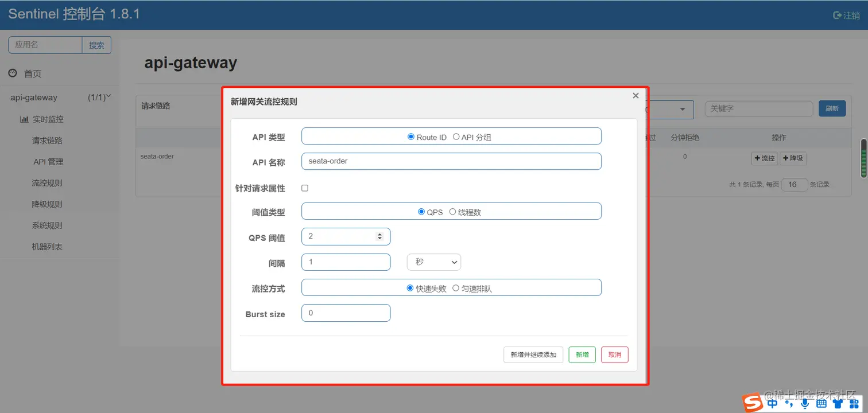Click the 请求链路 panel heading
868x413 pixels.
point(156,106)
